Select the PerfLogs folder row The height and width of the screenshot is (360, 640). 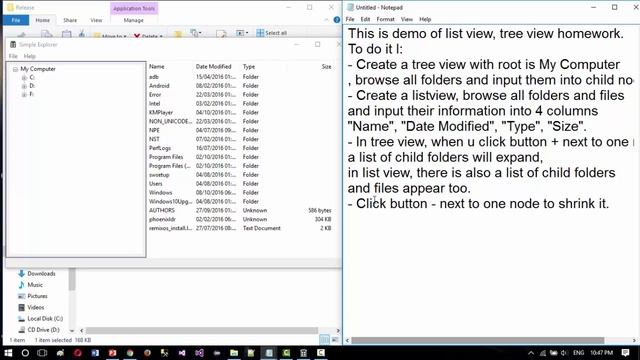240,148
